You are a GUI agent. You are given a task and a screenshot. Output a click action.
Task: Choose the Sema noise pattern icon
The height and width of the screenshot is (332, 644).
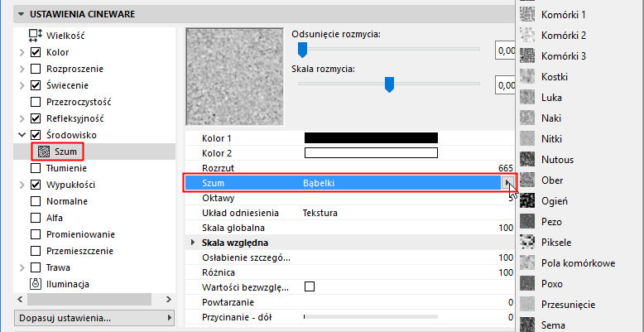[527, 325]
